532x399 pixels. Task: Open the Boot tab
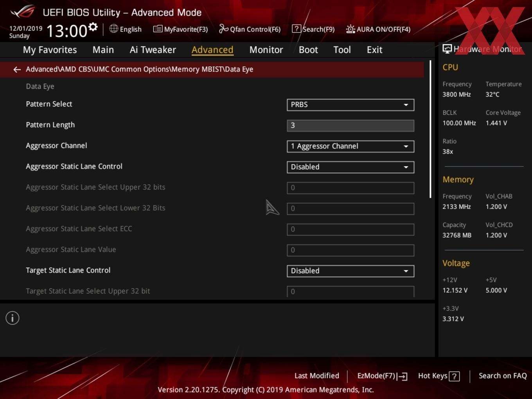pyautogui.click(x=308, y=50)
